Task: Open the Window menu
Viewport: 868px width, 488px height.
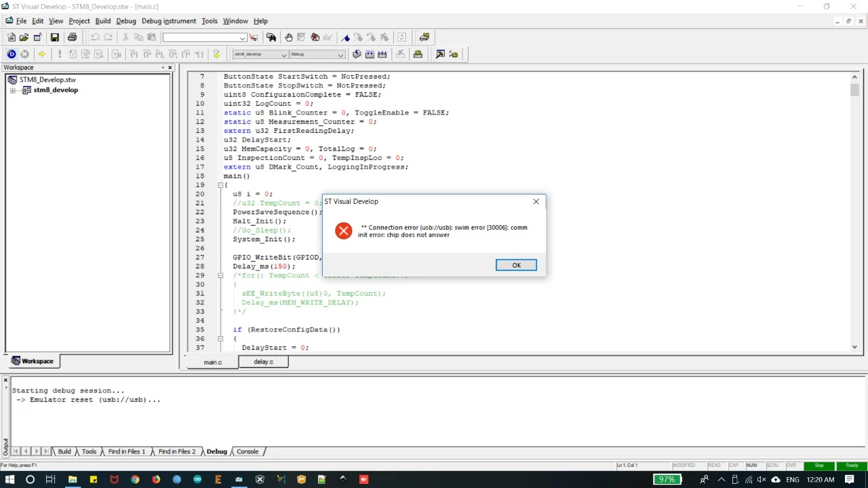Action: pyautogui.click(x=235, y=21)
